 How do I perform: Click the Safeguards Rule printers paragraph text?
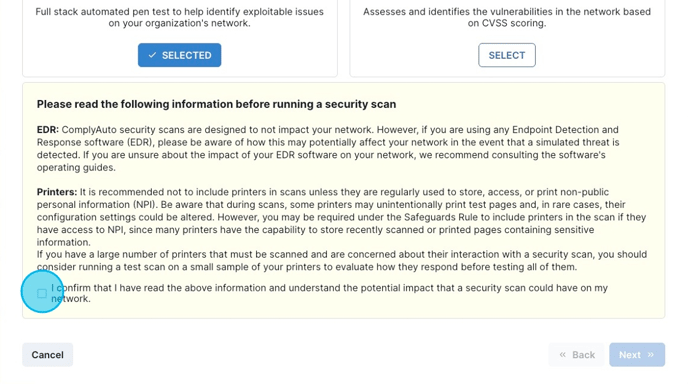[341, 217]
